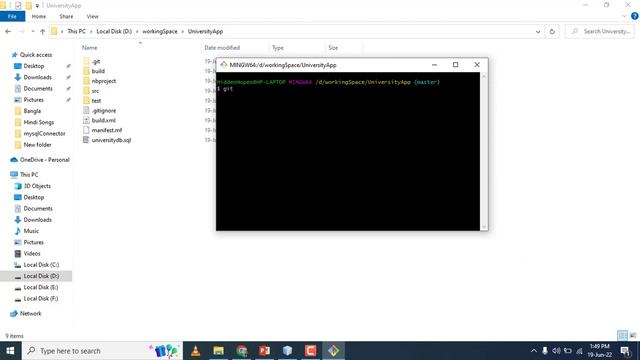640x360 pixels.
Task: Expand the ribbon with the chevron
Action: click(624, 16)
